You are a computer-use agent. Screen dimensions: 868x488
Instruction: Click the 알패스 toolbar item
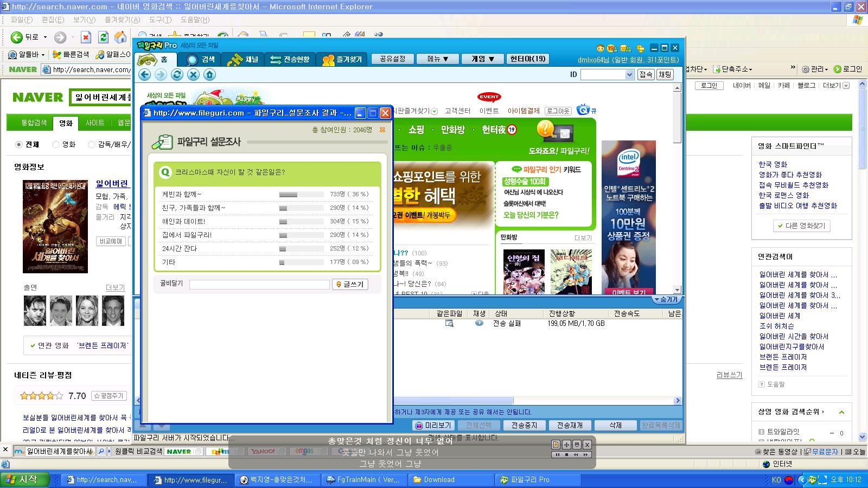tap(113, 54)
